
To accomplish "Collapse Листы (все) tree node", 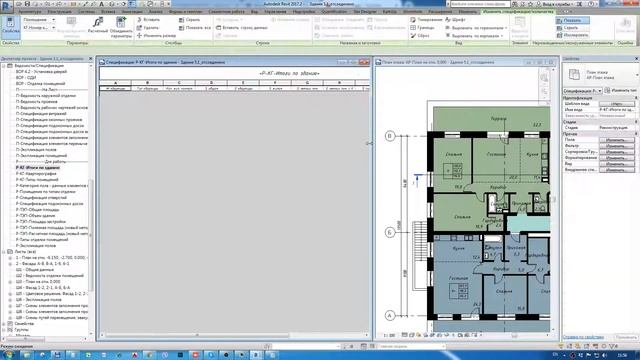I will click(x=4, y=251).
